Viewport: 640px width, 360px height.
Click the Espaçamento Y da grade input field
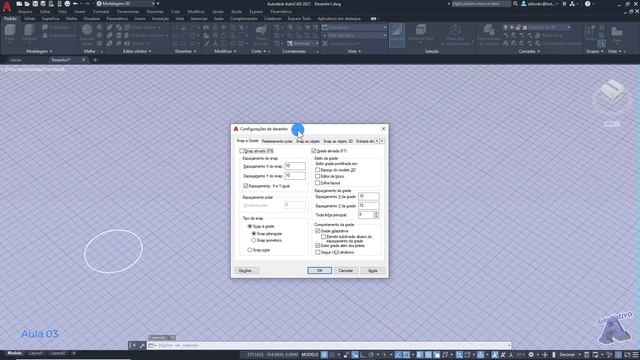369,206
